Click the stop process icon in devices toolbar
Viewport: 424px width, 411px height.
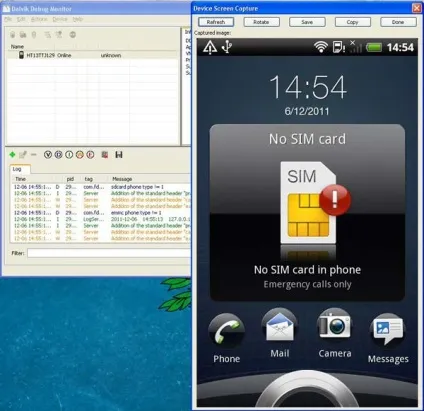pyautogui.click(x=73, y=35)
